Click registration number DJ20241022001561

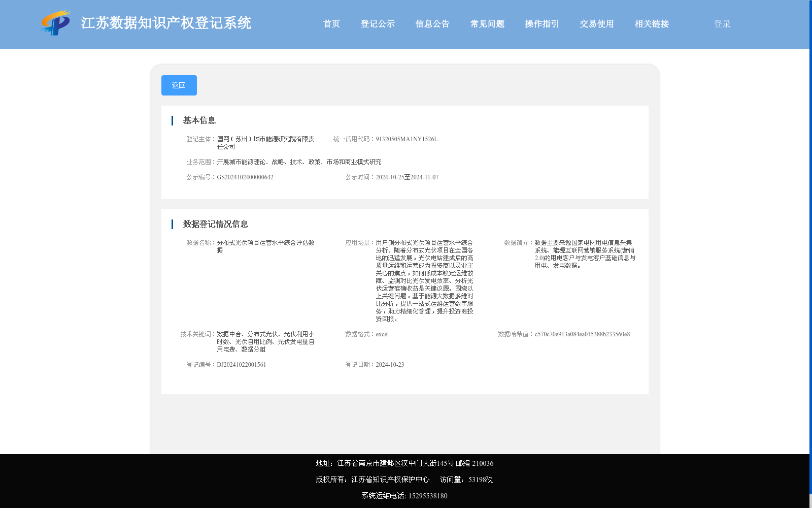242,365
